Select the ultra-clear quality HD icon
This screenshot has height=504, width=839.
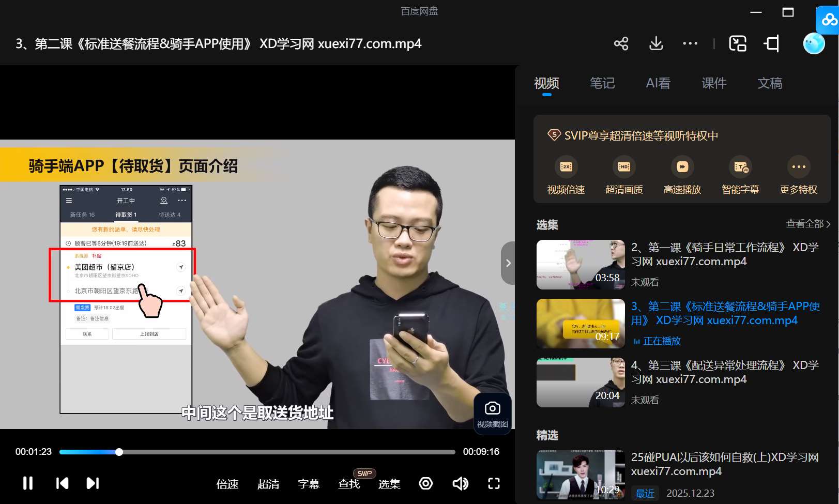624,167
